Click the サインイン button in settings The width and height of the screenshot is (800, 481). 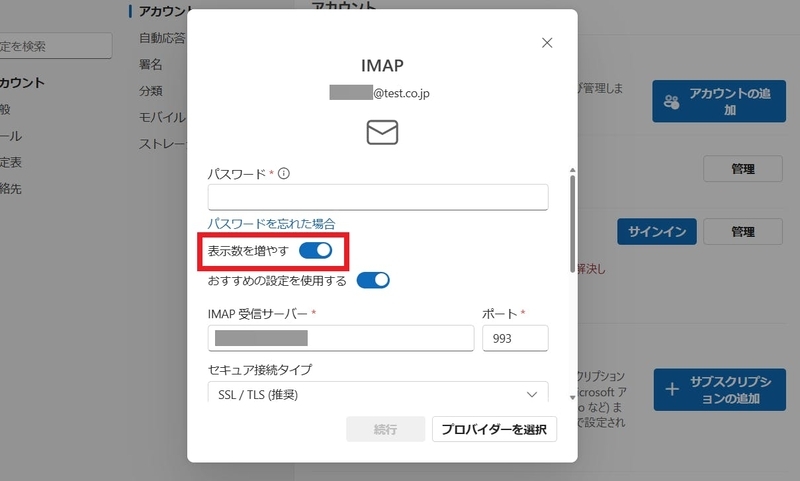coord(657,232)
